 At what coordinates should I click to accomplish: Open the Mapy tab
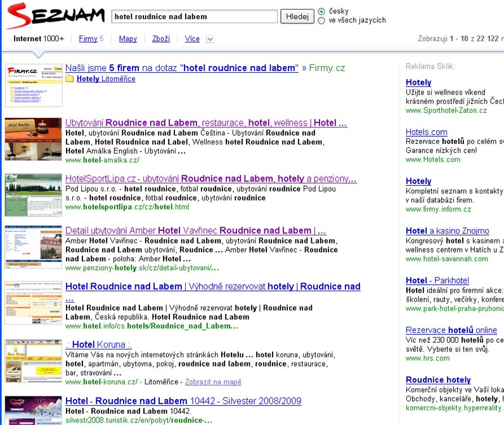[x=128, y=39]
